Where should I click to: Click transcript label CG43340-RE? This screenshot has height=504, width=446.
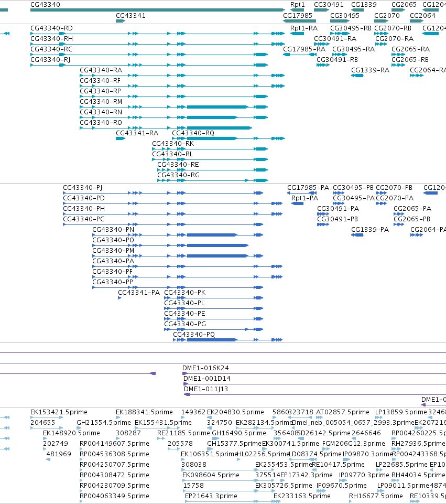(x=178, y=165)
